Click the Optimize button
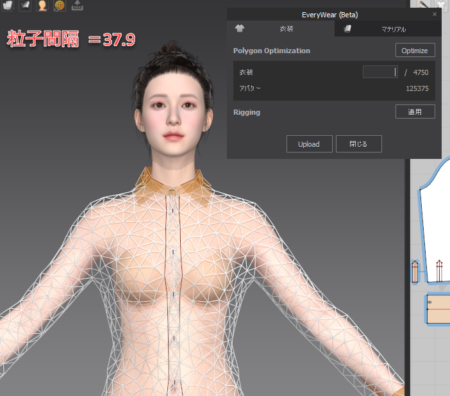This screenshot has height=396, width=450. [415, 50]
